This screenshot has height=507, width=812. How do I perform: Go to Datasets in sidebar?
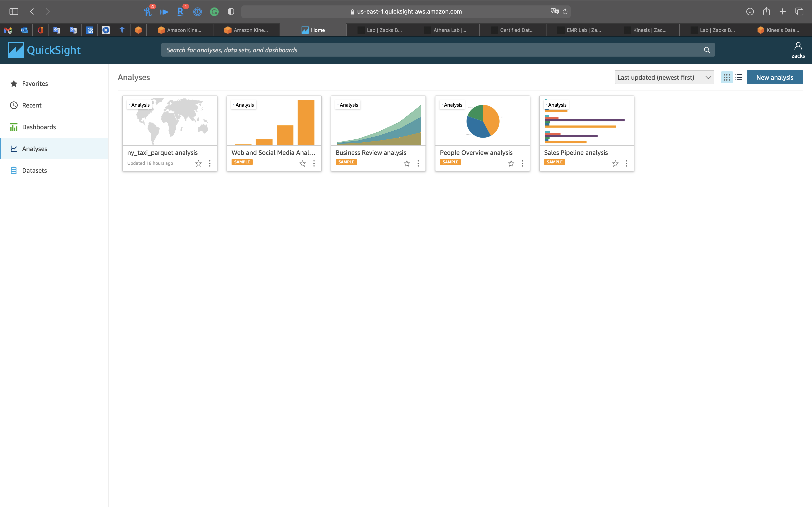(34, 170)
